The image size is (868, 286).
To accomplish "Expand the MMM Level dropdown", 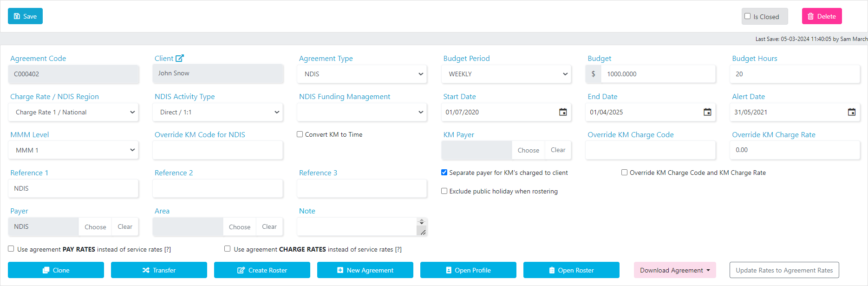I will [73, 150].
